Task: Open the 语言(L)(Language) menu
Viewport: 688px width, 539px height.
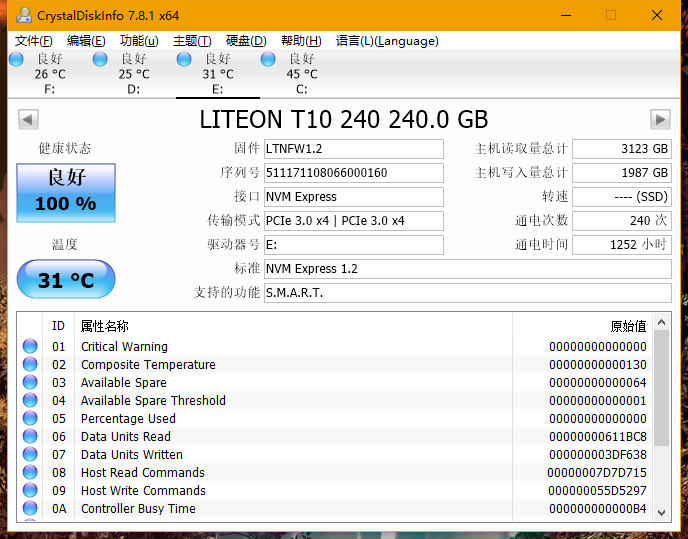Action: tap(387, 41)
